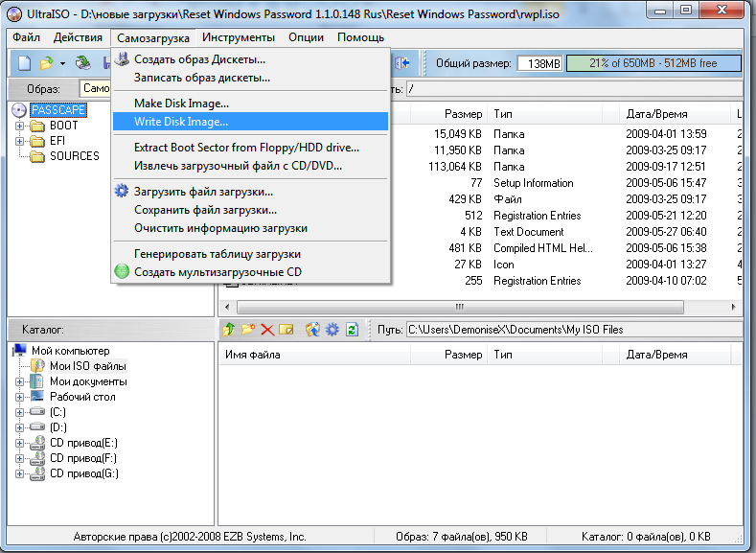Select Write Disk Image menu item
This screenshot has height=553, width=756.
[x=250, y=122]
